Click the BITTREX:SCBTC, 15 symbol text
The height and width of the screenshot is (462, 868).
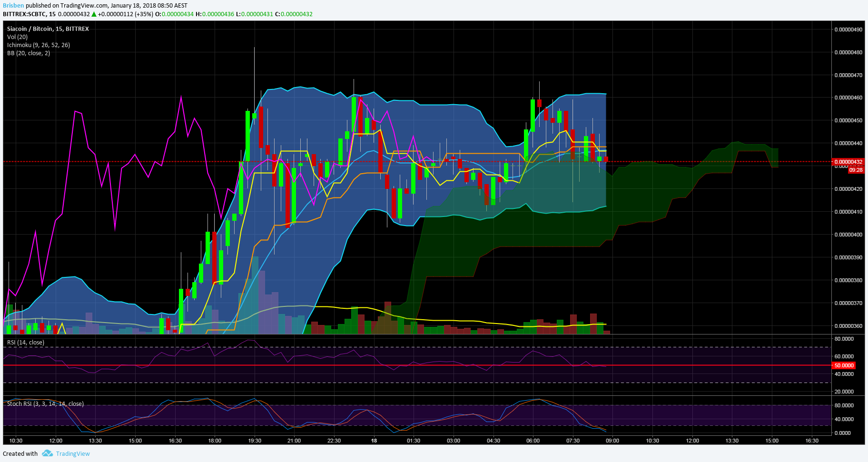click(x=29, y=14)
